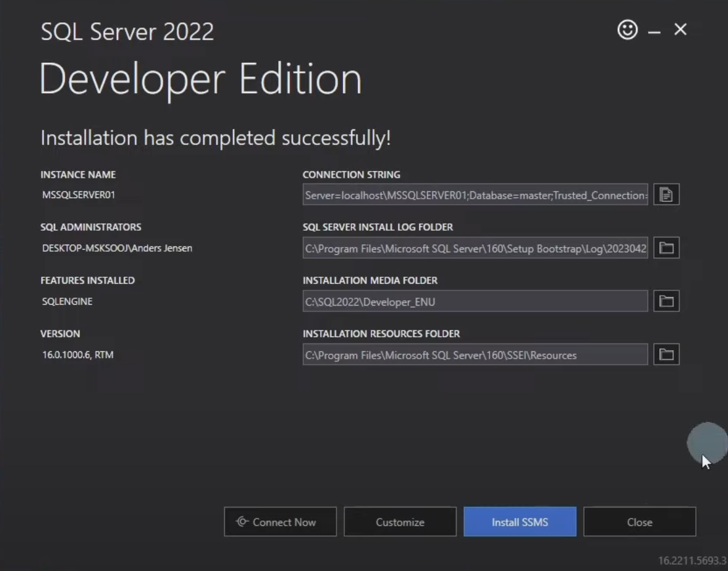Click the installation resources folder path field

tap(475, 355)
